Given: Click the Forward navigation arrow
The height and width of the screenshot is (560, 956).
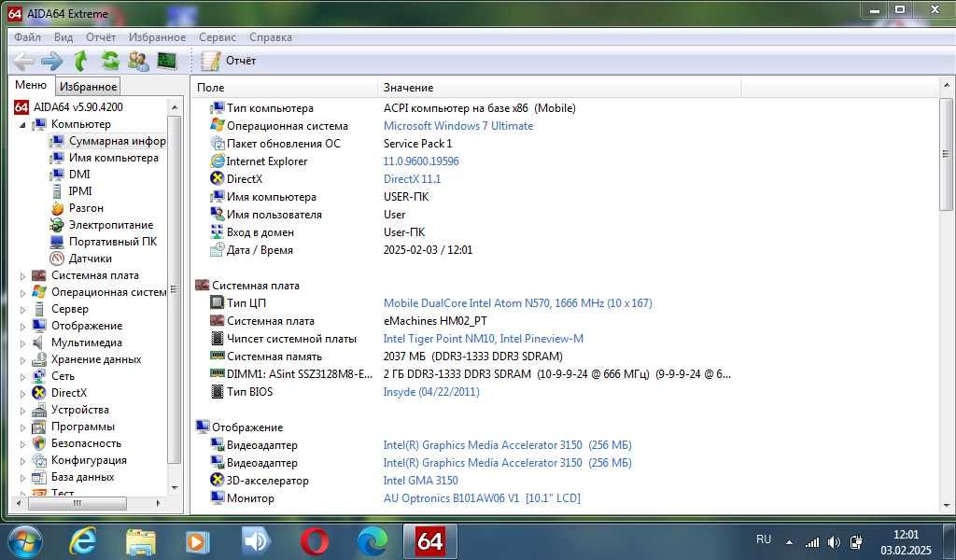Looking at the screenshot, I should click(x=52, y=61).
